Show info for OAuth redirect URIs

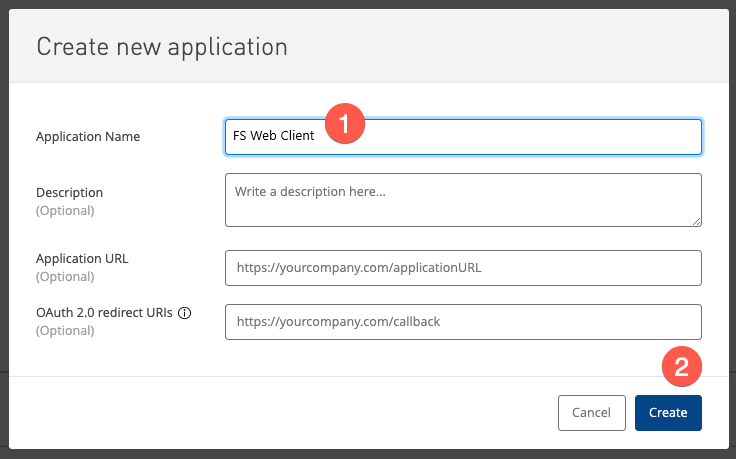click(x=184, y=313)
